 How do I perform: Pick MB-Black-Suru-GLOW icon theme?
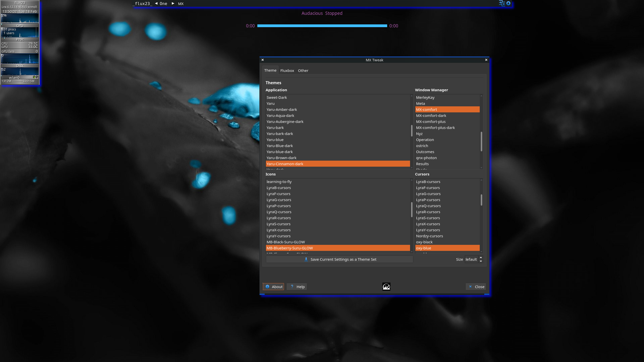pos(286,242)
